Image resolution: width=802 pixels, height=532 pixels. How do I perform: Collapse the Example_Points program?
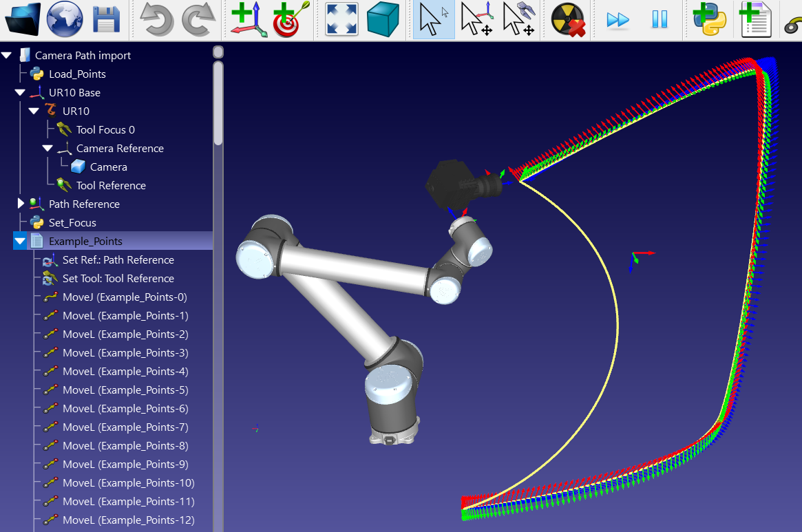20,241
